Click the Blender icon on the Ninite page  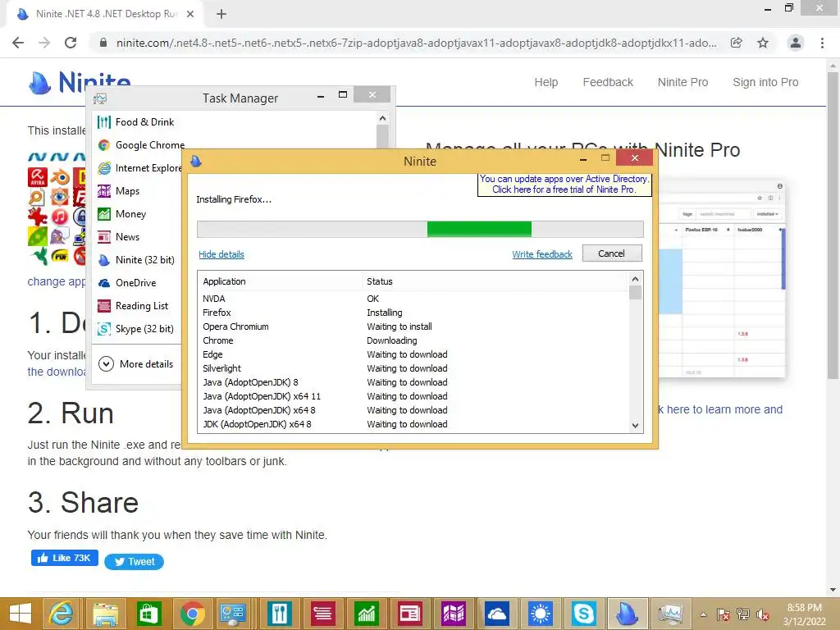(60, 177)
